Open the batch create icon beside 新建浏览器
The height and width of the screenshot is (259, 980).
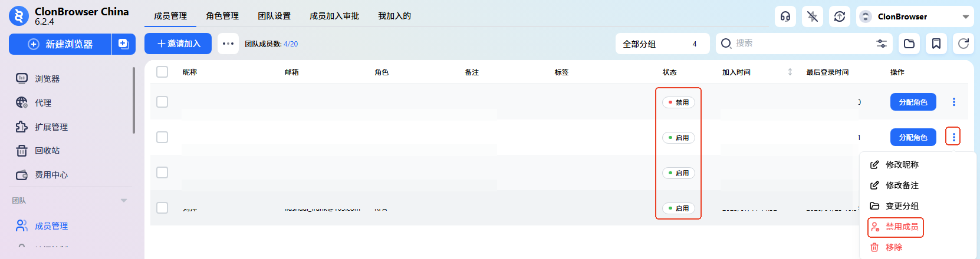coord(124,44)
